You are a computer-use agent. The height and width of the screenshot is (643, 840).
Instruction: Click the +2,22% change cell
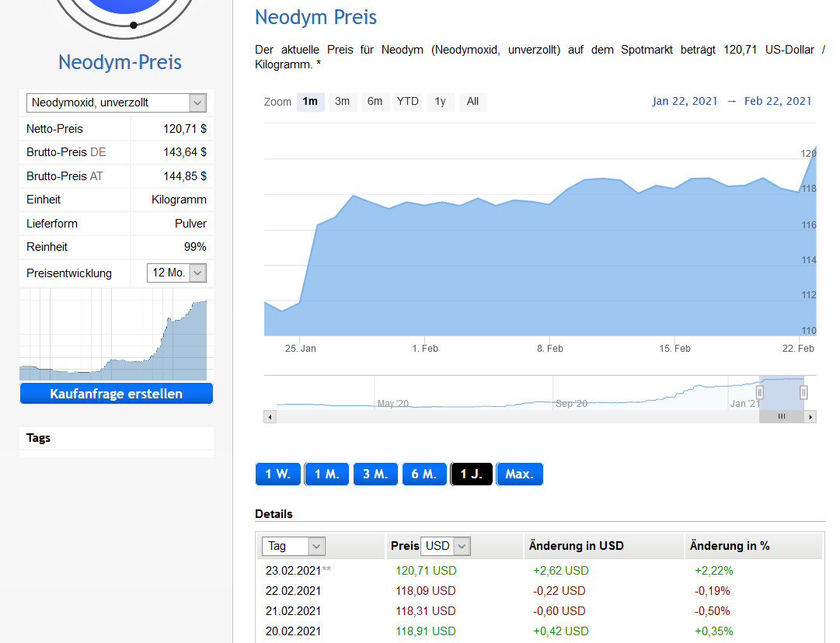714,571
